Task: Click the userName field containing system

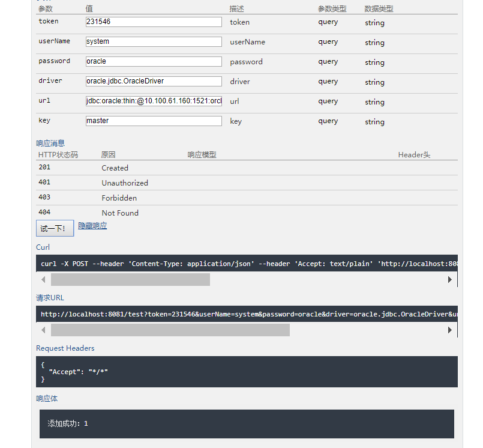Action: [x=153, y=41]
